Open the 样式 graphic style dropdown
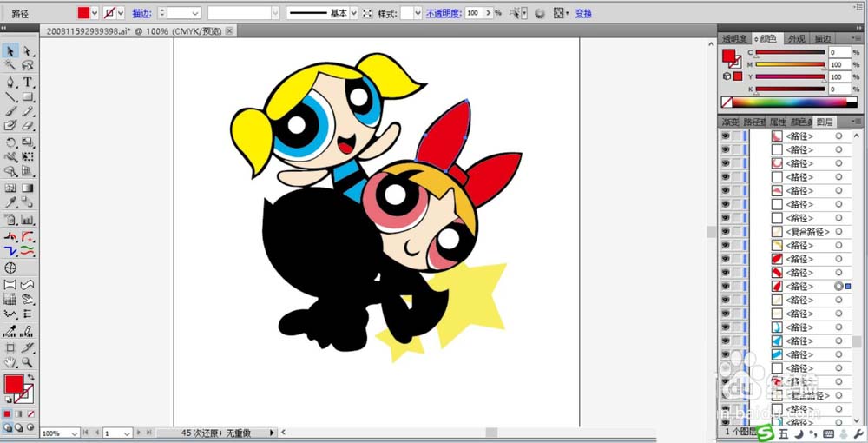Screen dimensions: 868x443 tap(418, 13)
